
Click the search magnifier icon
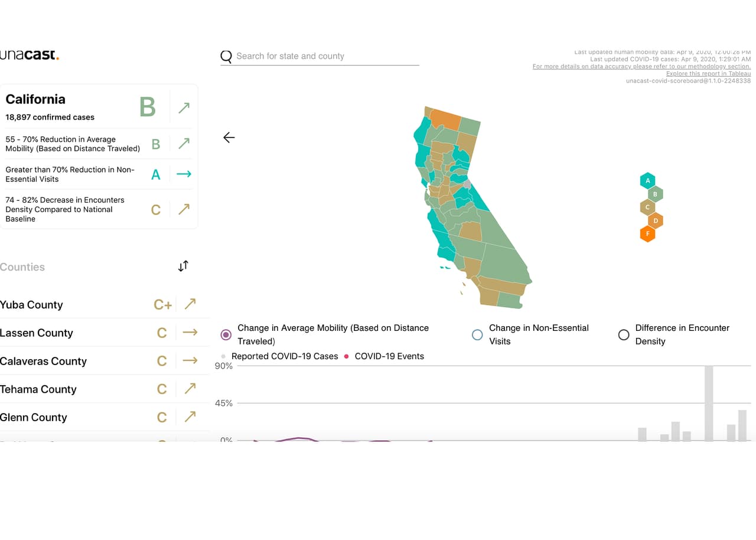click(x=226, y=57)
